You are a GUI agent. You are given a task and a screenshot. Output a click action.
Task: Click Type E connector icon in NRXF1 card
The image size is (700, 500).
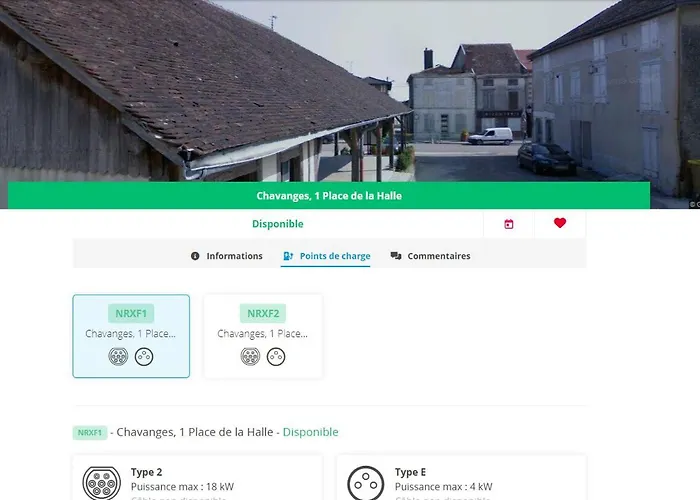tap(144, 357)
